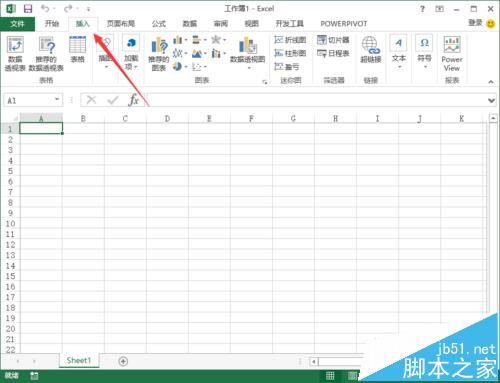Viewport: 500px width, 383px height.
Task: Switch to the 页面布局 Page Layout tab
Action: 121,24
